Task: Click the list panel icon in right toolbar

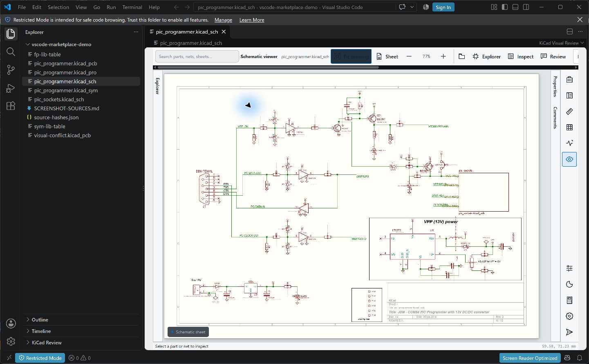Action: pyautogui.click(x=569, y=95)
